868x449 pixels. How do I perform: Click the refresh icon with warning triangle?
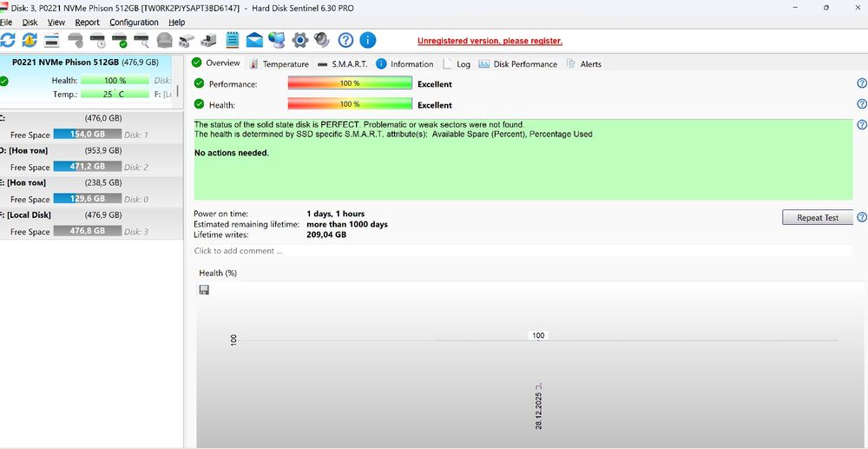(x=30, y=40)
